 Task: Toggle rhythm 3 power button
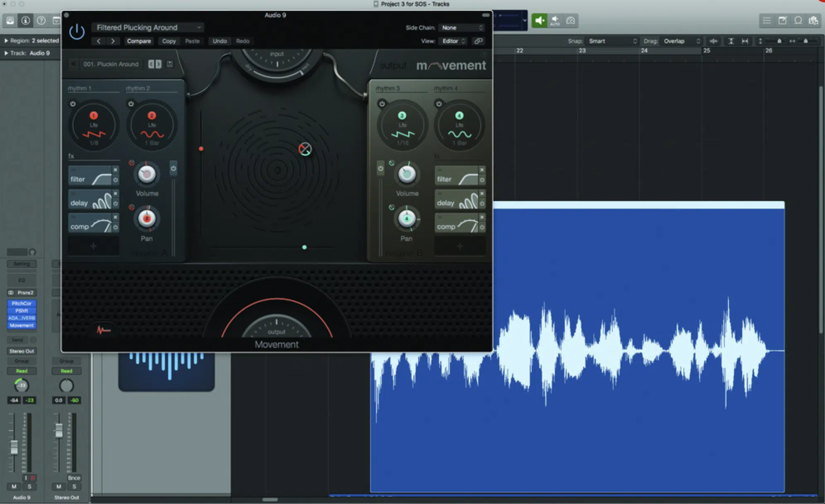[382, 103]
